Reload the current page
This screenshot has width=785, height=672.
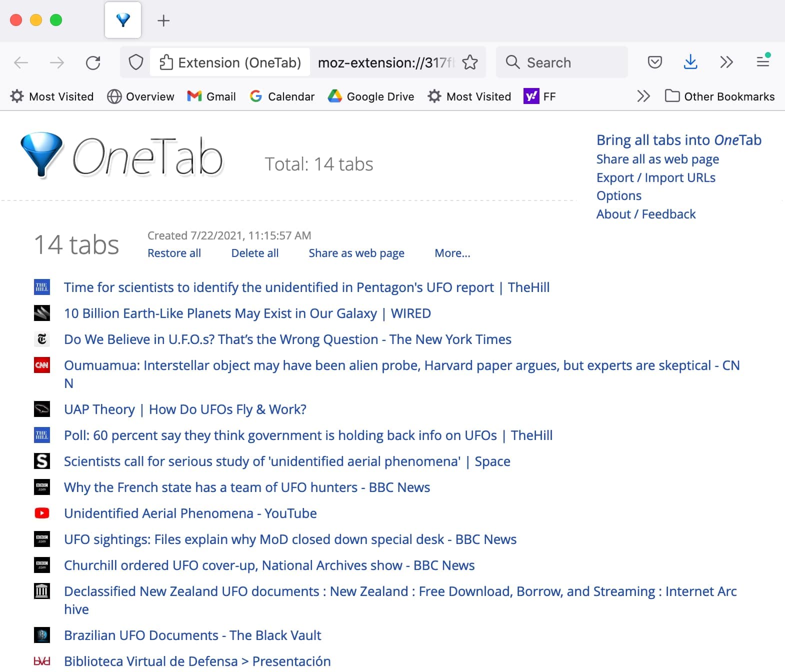point(93,62)
